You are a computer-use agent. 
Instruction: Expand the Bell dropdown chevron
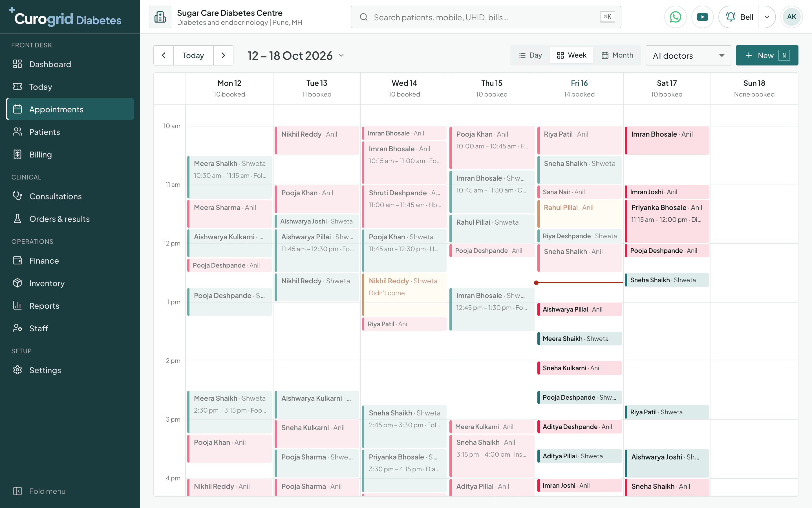click(x=767, y=17)
